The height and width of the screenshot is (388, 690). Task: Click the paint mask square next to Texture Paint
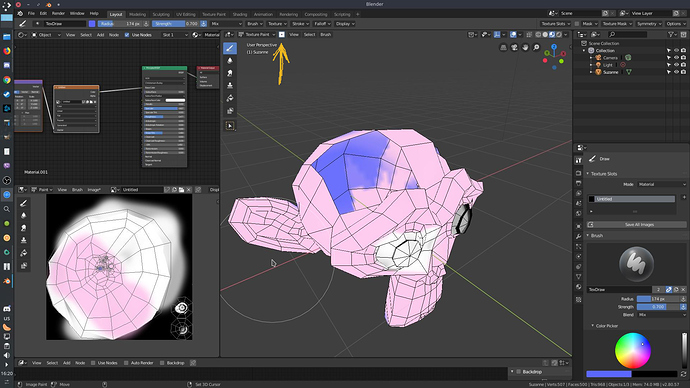coord(282,34)
